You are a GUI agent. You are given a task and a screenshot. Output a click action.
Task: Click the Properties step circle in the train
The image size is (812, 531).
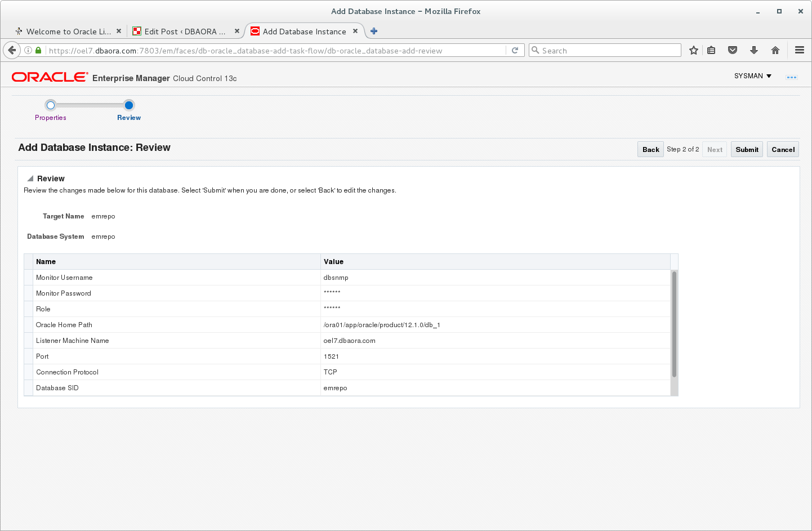point(51,105)
